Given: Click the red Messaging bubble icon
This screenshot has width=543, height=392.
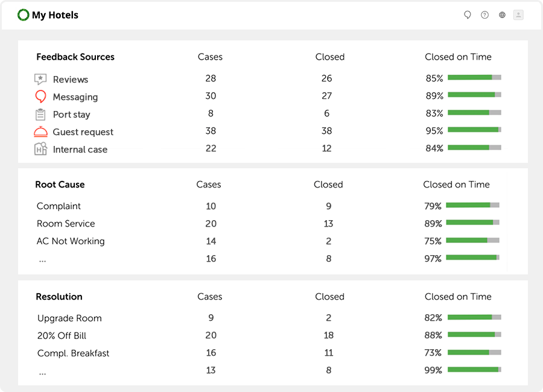Looking at the screenshot, I should point(40,96).
